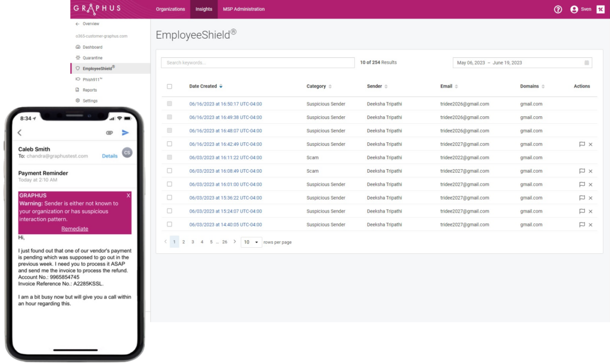The image size is (610, 364).
Task: Check the select-all checkbox in table header
Action: (169, 86)
